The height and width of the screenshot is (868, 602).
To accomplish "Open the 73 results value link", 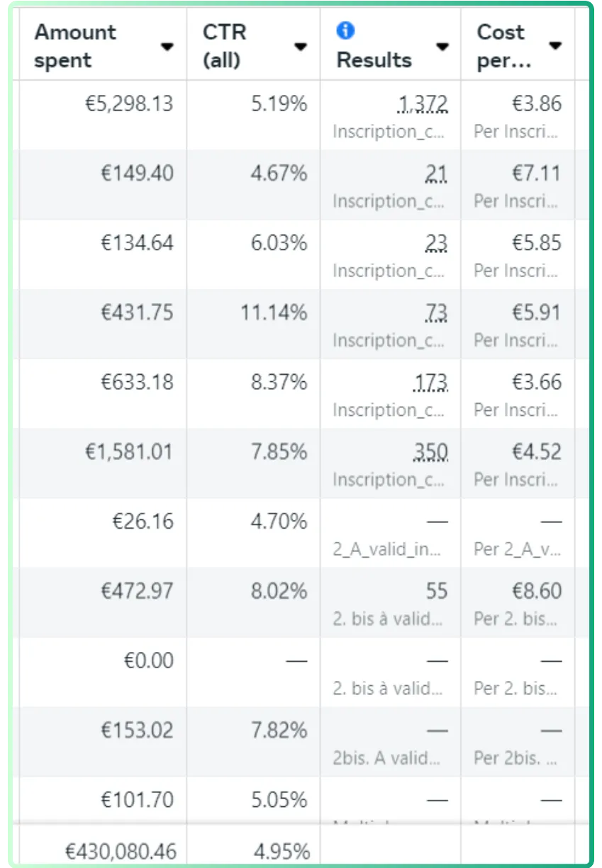I will (437, 312).
